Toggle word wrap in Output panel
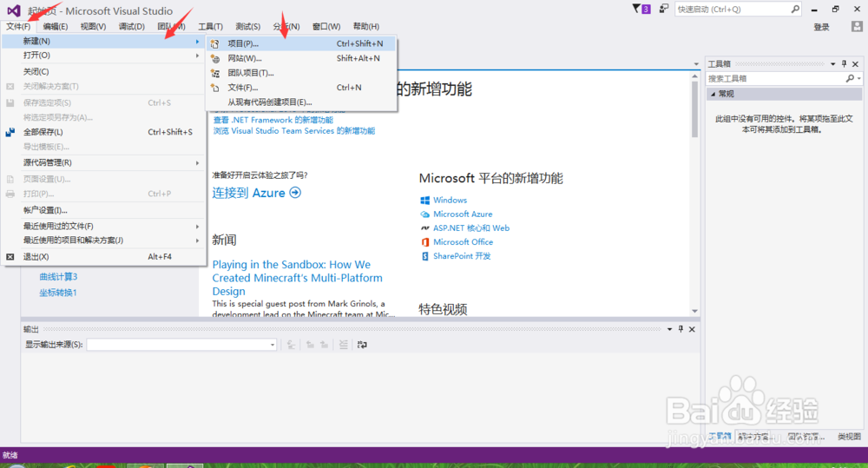 (x=362, y=345)
